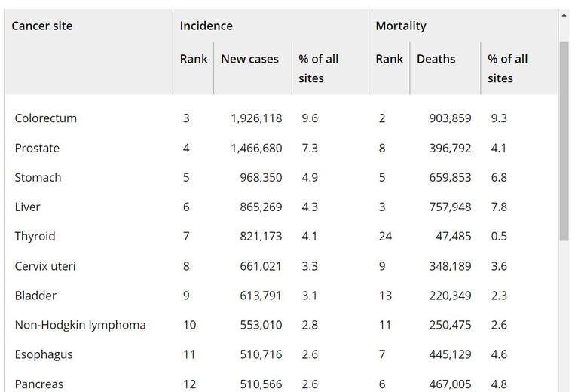
Task: Click the Incidence group header
Action: coord(206,26)
